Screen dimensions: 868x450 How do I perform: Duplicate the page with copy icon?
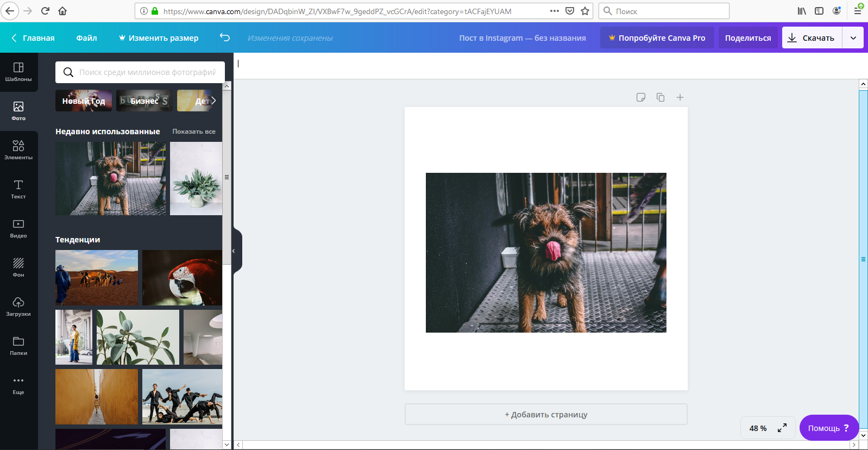661,97
